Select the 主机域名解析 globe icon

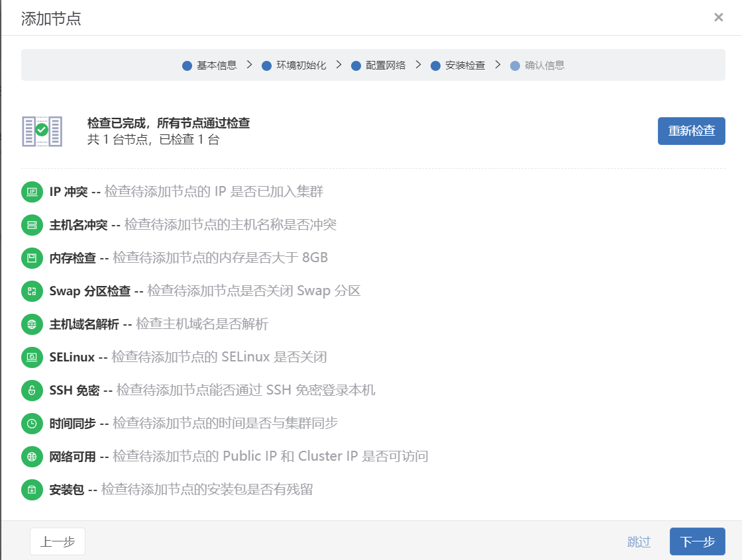30,324
